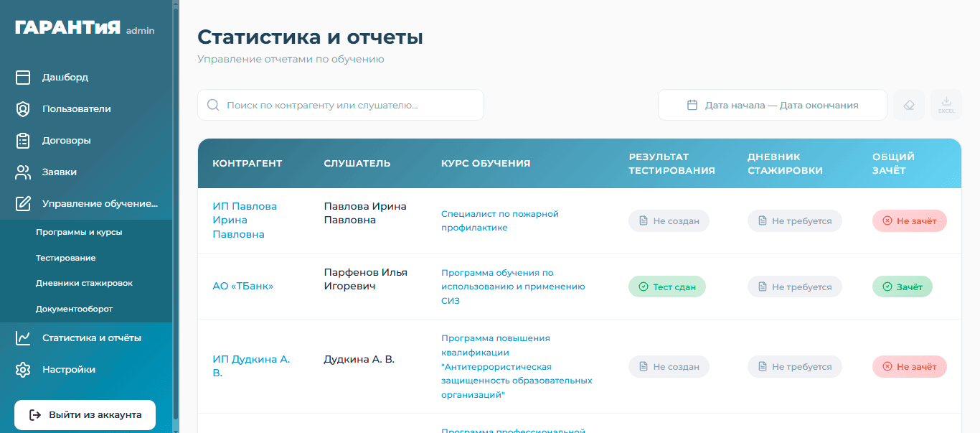Click Не зачёт badge in Дудкина row

[x=910, y=366]
